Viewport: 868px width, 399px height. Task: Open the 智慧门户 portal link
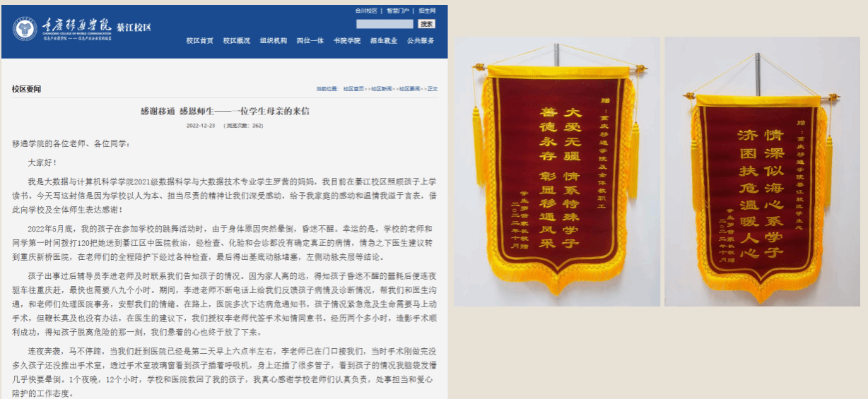397,11
